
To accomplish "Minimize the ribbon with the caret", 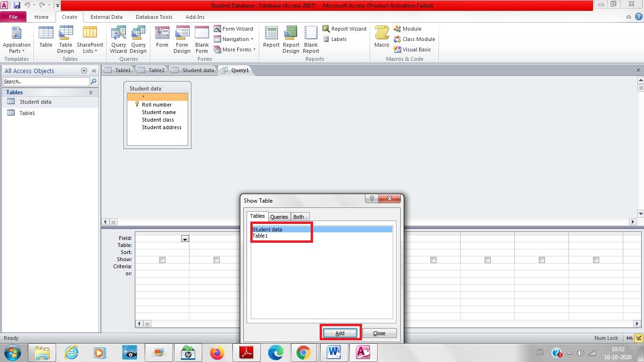I will 628,17.
